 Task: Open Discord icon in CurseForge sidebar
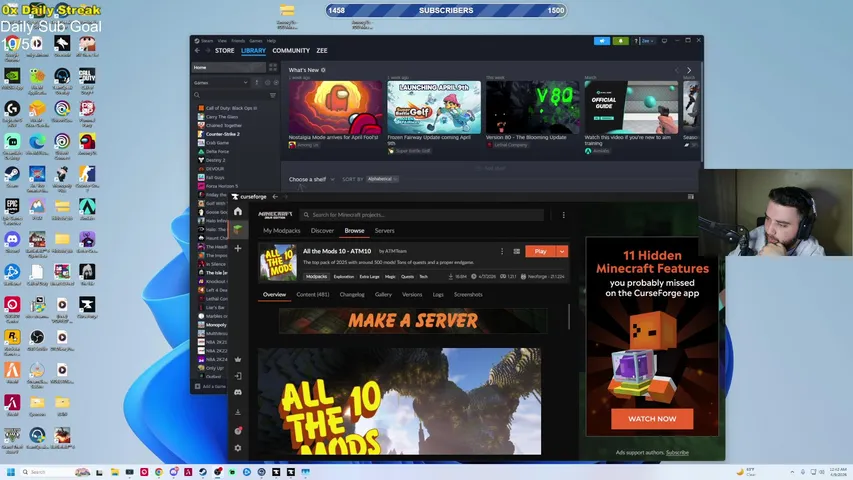pyautogui.click(x=238, y=392)
